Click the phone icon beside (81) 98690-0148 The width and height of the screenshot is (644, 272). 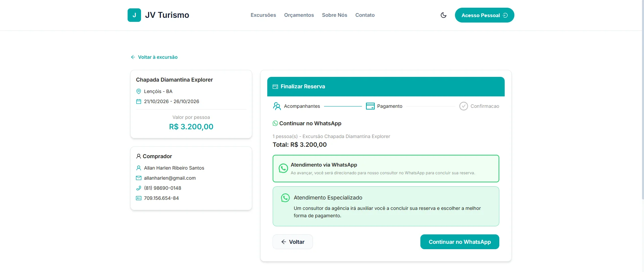coord(139,188)
